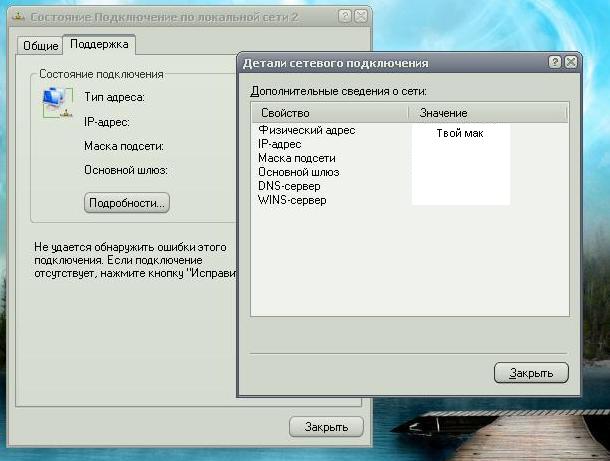Viewport: 610px width, 461px height.
Task: Close the Детали сетевого подключения dialog with X
Action: point(571,62)
